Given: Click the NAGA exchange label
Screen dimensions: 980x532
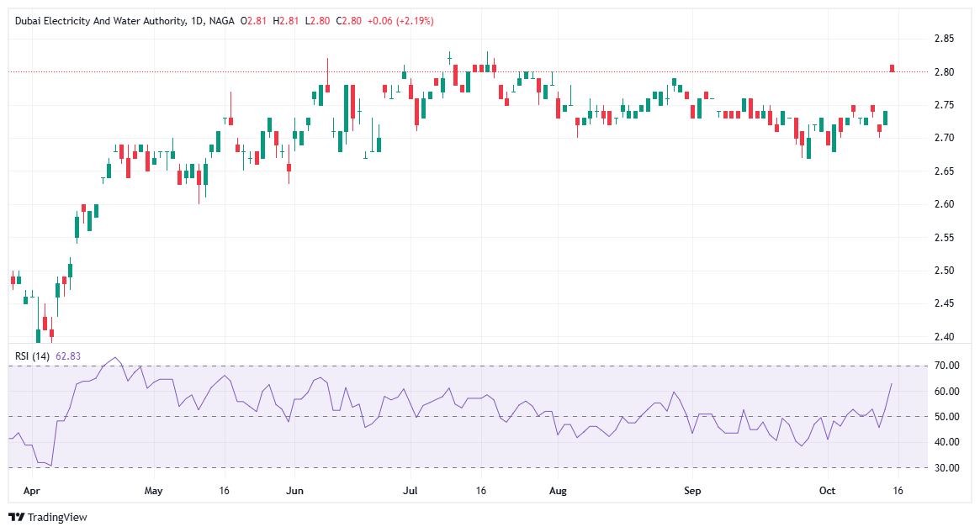Looking at the screenshot, I should pyautogui.click(x=222, y=20).
